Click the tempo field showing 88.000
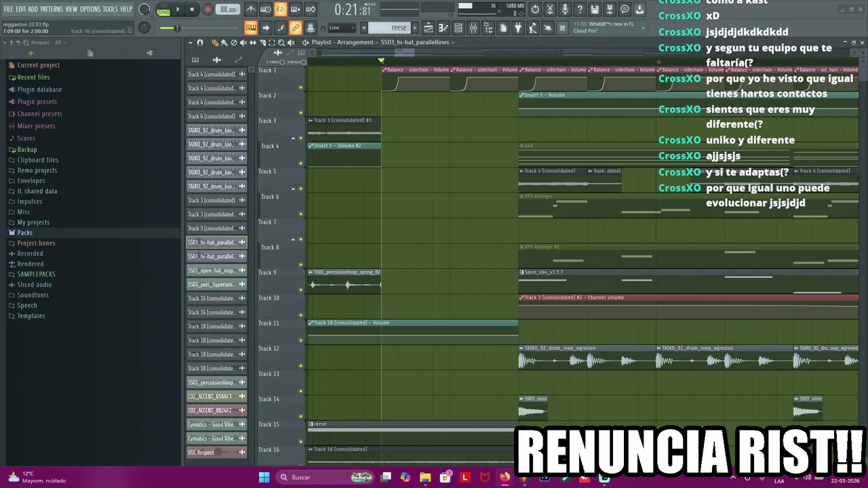Image resolution: width=868 pixels, height=488 pixels. [x=228, y=9]
